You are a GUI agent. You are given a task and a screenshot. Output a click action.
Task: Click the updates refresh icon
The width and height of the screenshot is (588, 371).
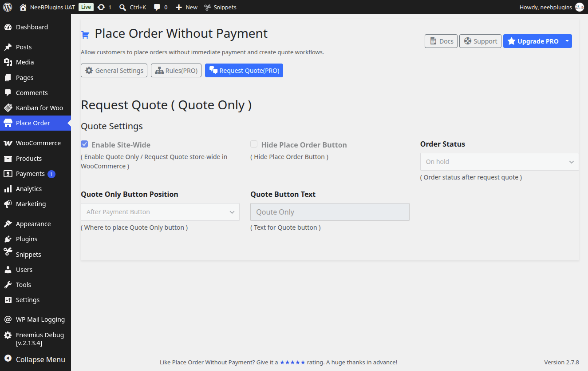pos(101,7)
